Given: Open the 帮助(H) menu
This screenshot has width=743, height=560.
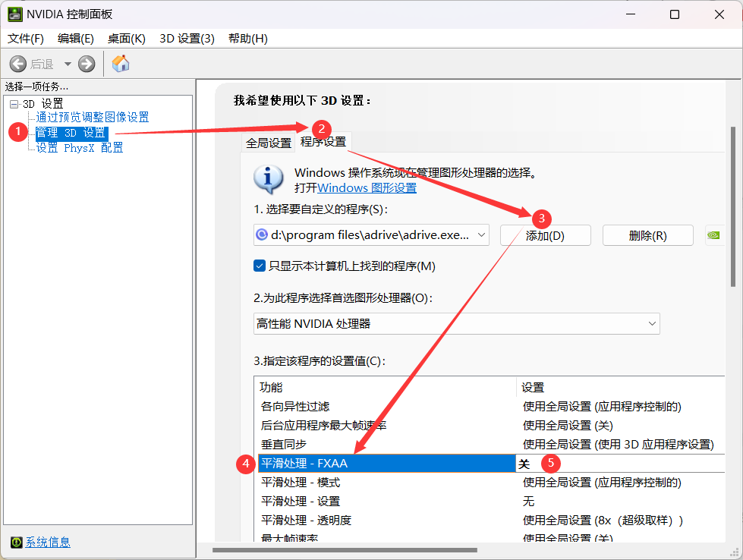Looking at the screenshot, I should click(248, 39).
